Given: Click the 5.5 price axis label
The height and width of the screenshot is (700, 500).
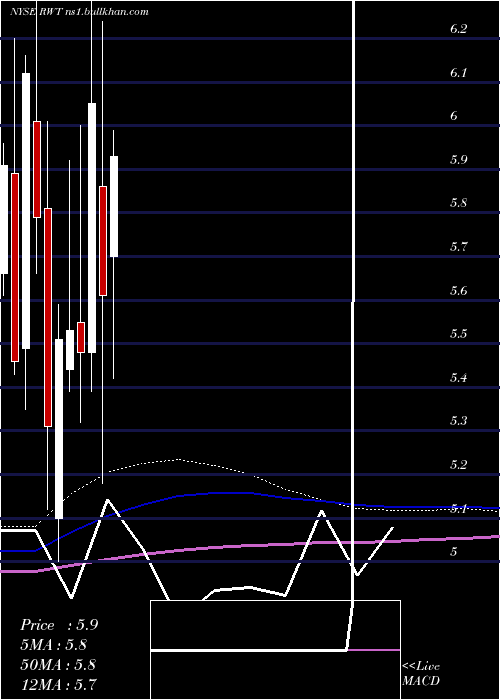Looking at the screenshot, I should tap(458, 334).
